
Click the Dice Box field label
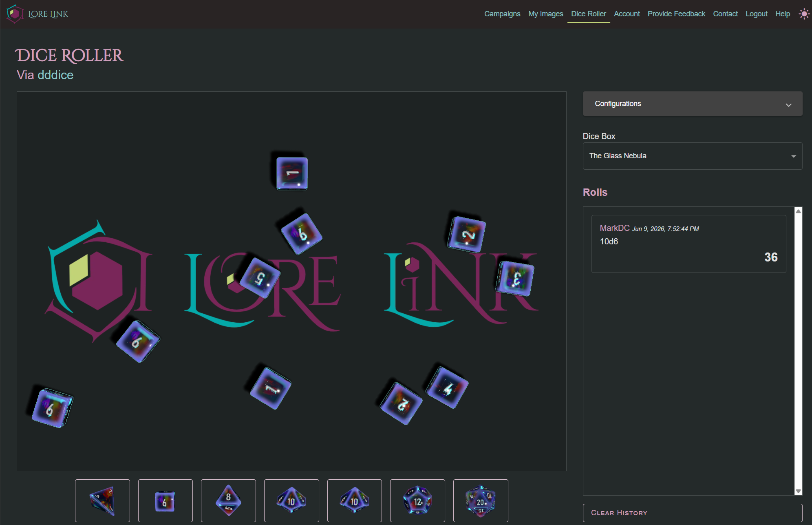pyautogui.click(x=599, y=136)
